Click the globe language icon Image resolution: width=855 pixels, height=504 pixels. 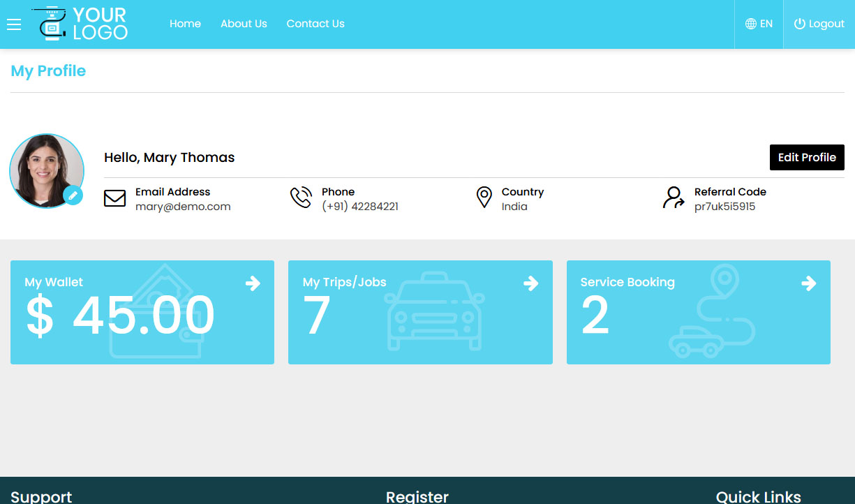click(751, 24)
